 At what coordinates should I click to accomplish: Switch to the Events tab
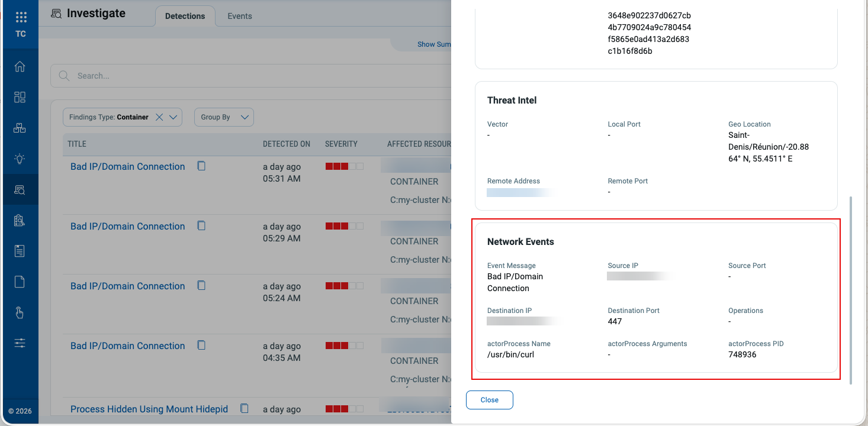240,16
